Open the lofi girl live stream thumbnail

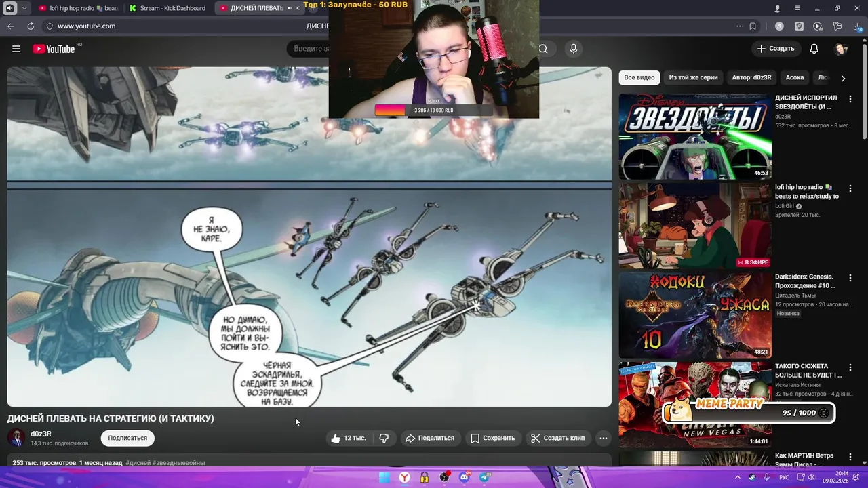tap(695, 226)
